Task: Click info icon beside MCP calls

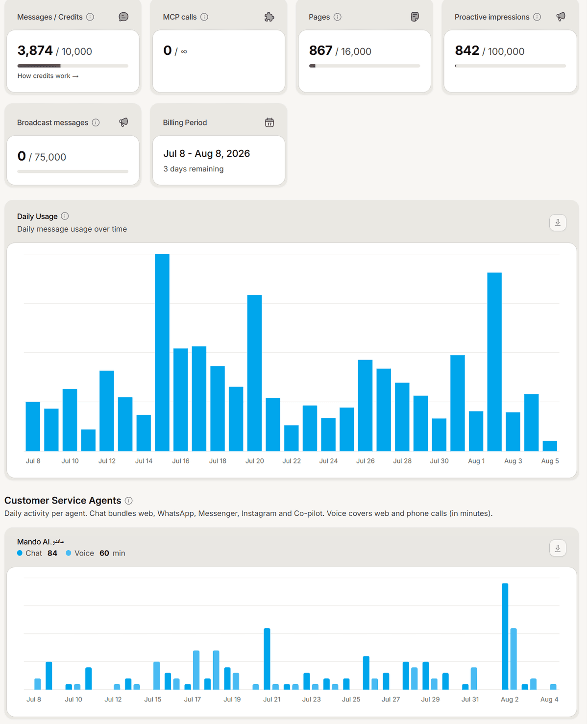Action: (x=204, y=17)
